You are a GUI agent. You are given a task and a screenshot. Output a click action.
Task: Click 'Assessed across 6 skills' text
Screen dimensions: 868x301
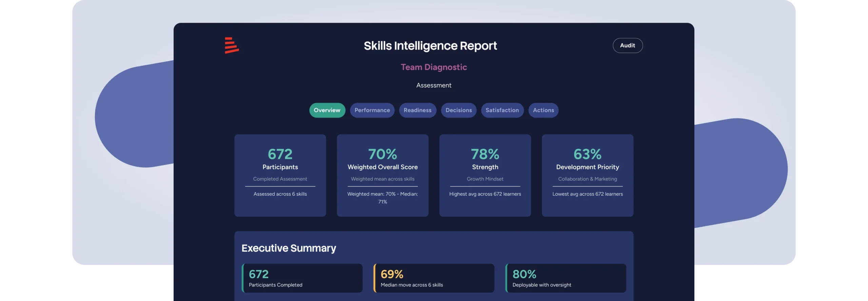pyautogui.click(x=280, y=194)
